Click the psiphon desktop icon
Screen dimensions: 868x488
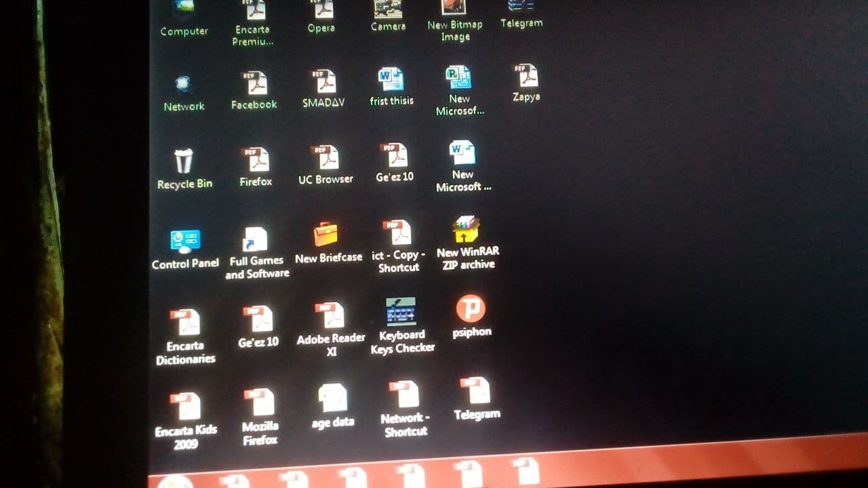pos(471,317)
